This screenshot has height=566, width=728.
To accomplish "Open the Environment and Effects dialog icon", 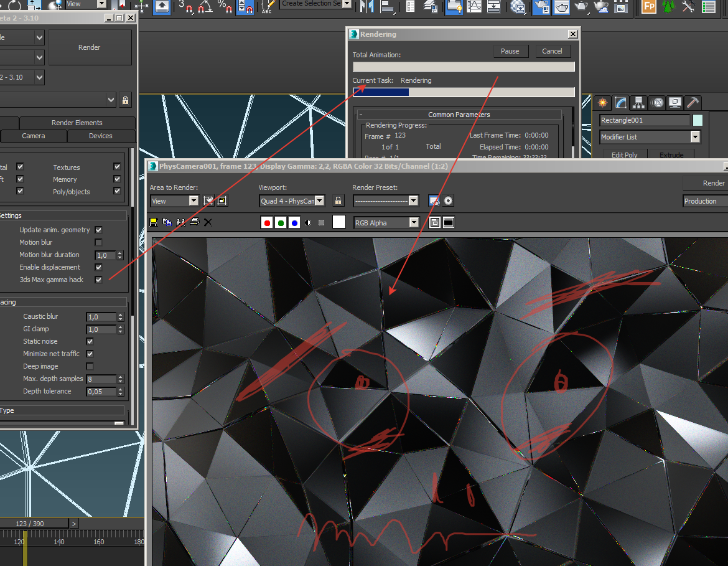I will point(448,200).
